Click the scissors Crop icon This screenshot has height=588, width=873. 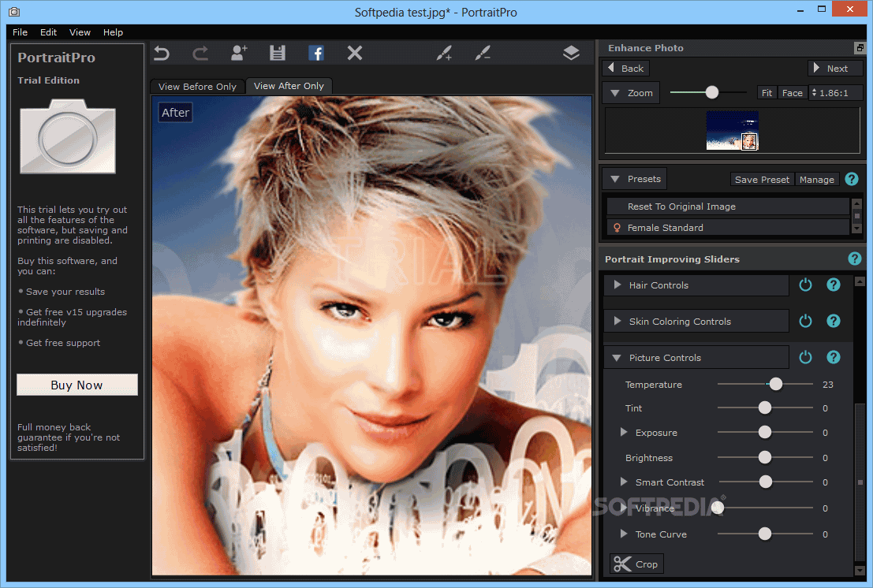pos(622,564)
